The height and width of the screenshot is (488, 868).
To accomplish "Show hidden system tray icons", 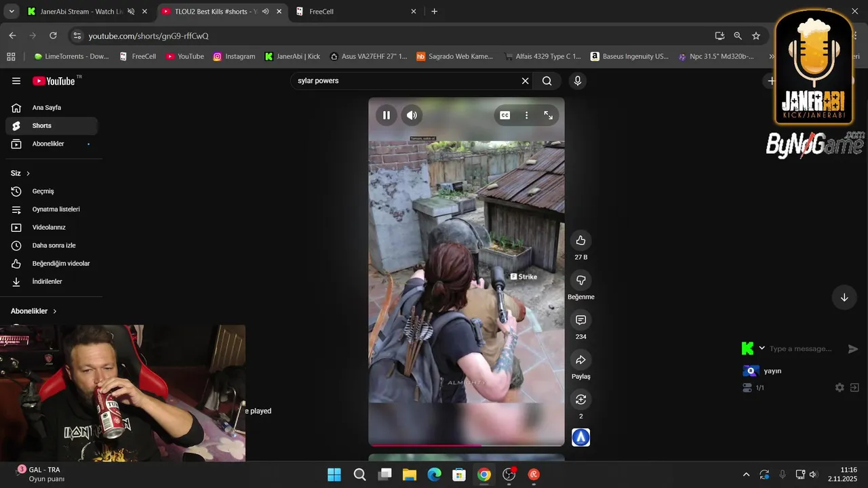I will point(746,474).
